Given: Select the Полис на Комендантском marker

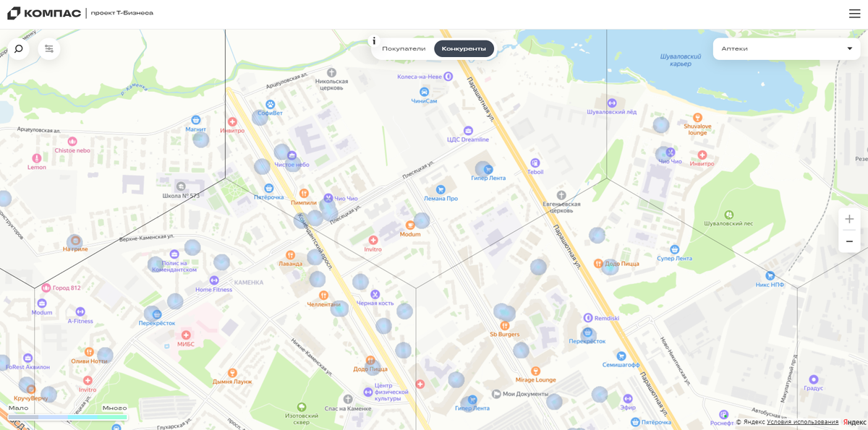Looking at the screenshot, I should 174,254.
